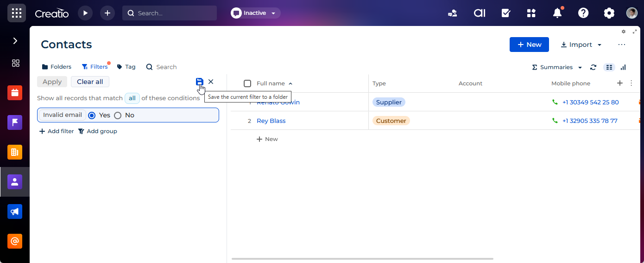This screenshot has width=644, height=263.
Task: Open the tasks checkmark icon
Action: pyautogui.click(x=506, y=13)
